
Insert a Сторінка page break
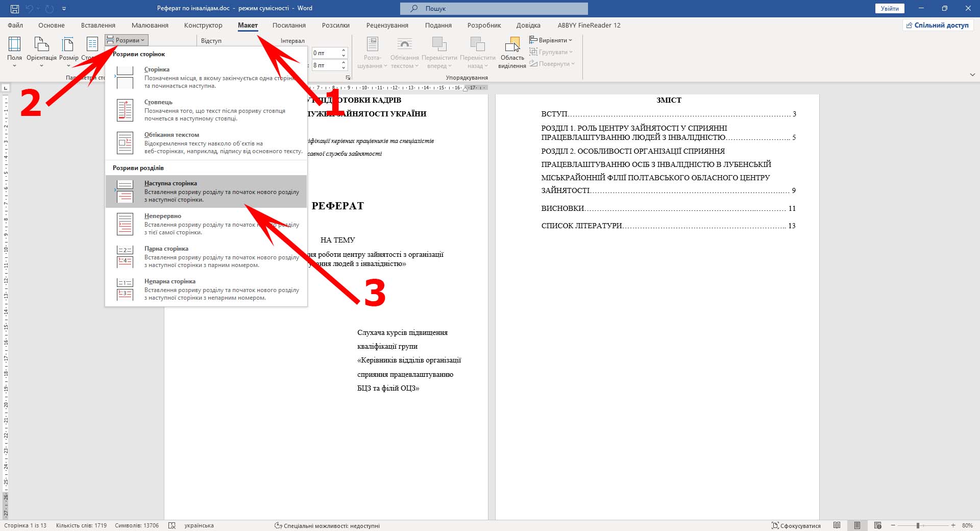click(x=206, y=78)
